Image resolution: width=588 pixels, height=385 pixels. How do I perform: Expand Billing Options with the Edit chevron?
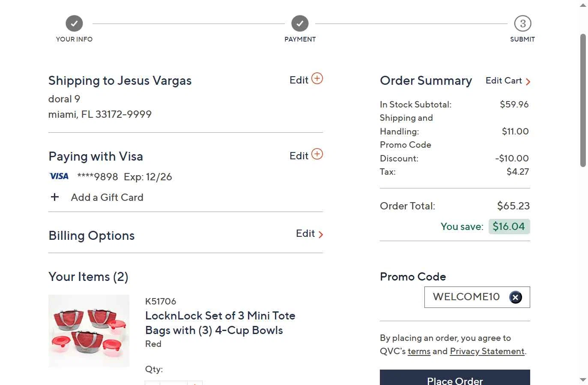pyautogui.click(x=321, y=234)
